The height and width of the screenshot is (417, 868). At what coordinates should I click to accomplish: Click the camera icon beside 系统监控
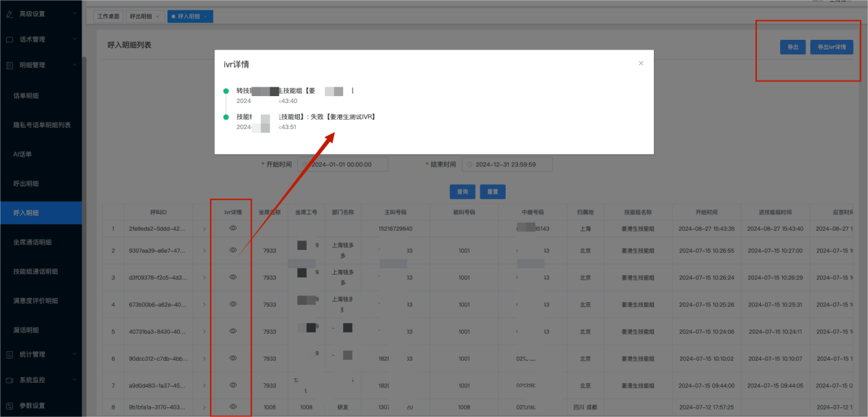[x=10, y=380]
